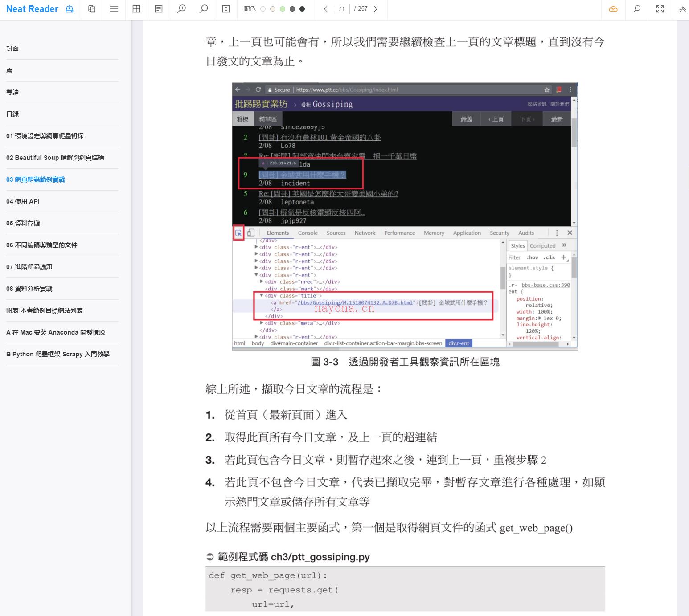The width and height of the screenshot is (689, 616).
Task: Click the code line def get_web_page(url):
Action: [x=268, y=575]
